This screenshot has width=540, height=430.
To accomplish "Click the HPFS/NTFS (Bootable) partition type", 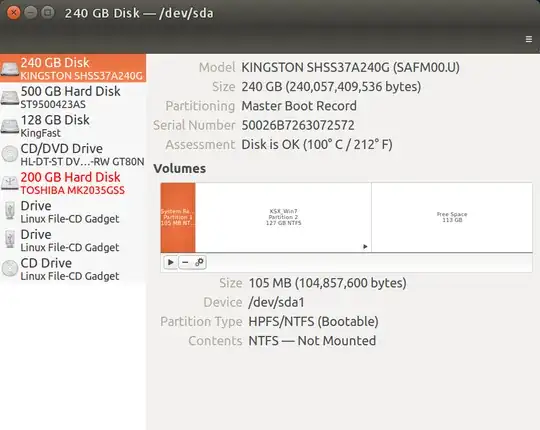I will pos(313,322).
